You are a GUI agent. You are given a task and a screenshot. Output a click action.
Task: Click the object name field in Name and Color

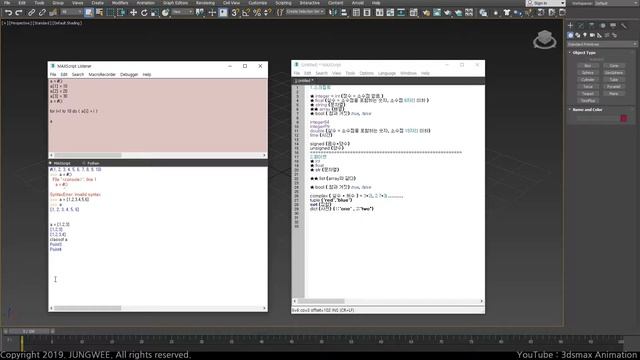coord(598,118)
